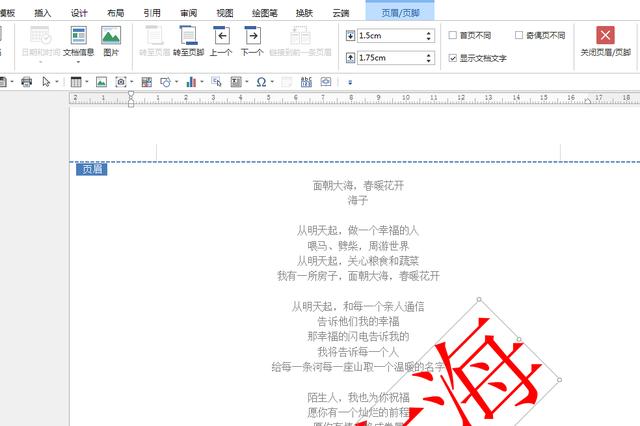
Task: Click the shapes icon
Action: pos(165,82)
